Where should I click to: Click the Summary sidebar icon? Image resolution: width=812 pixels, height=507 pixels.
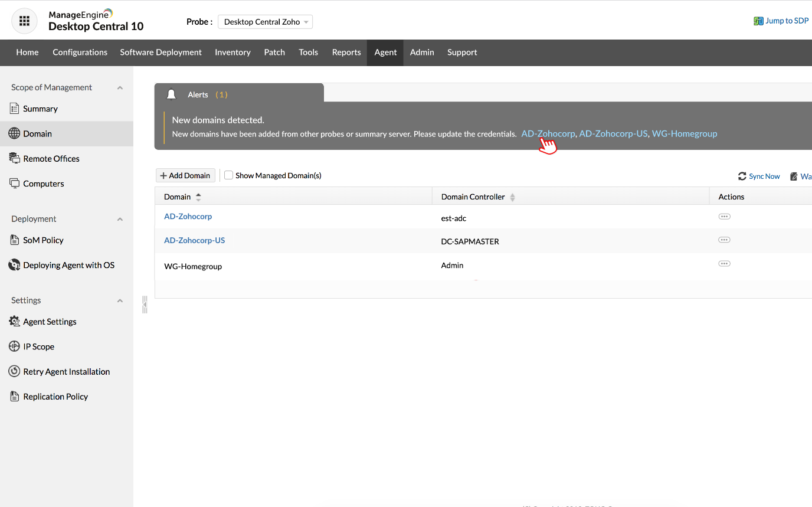click(x=15, y=109)
